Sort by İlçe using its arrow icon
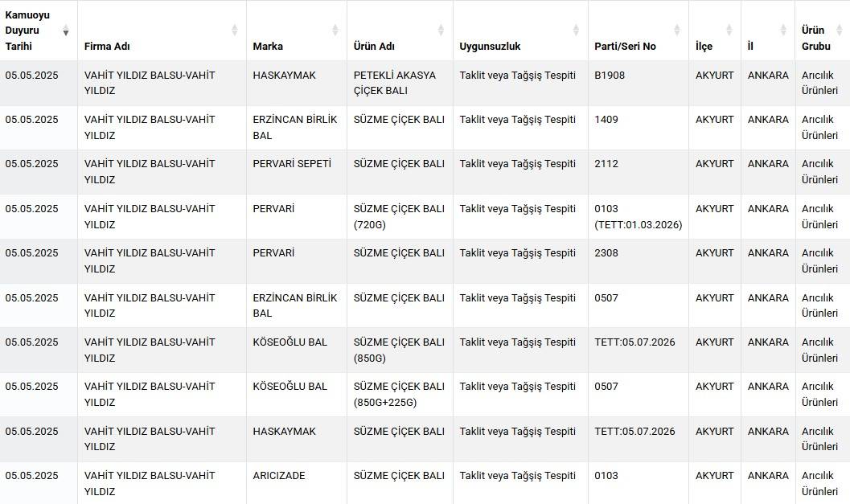Screen dimensions: 850x504 click(x=729, y=31)
